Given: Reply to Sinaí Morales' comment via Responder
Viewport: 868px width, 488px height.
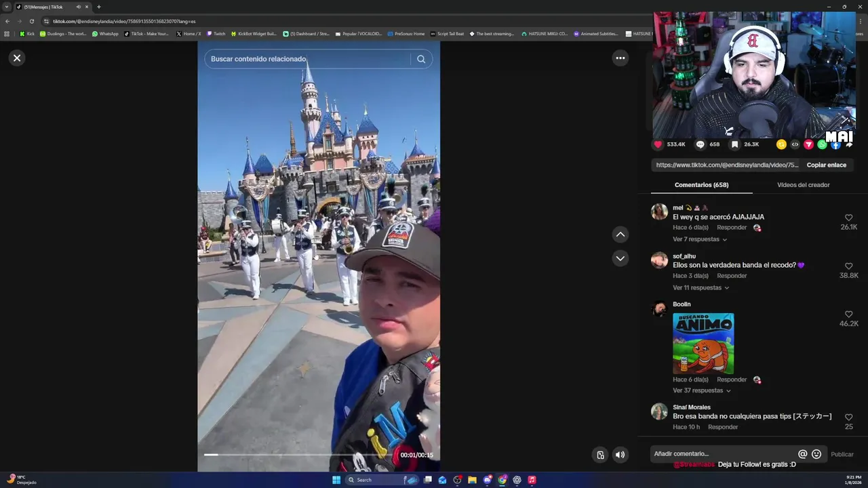Looking at the screenshot, I should (723, 427).
